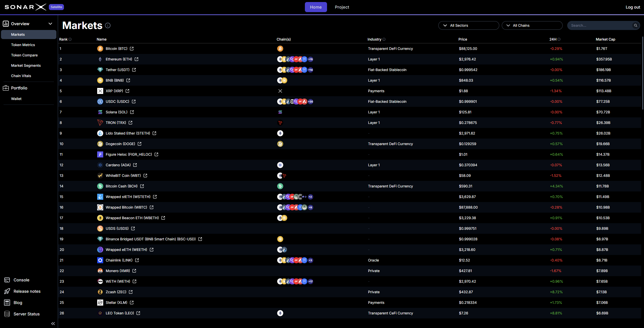Image resolution: width=644 pixels, height=328 pixels.
Task: Open the All Sectors dropdown
Action: click(x=469, y=25)
